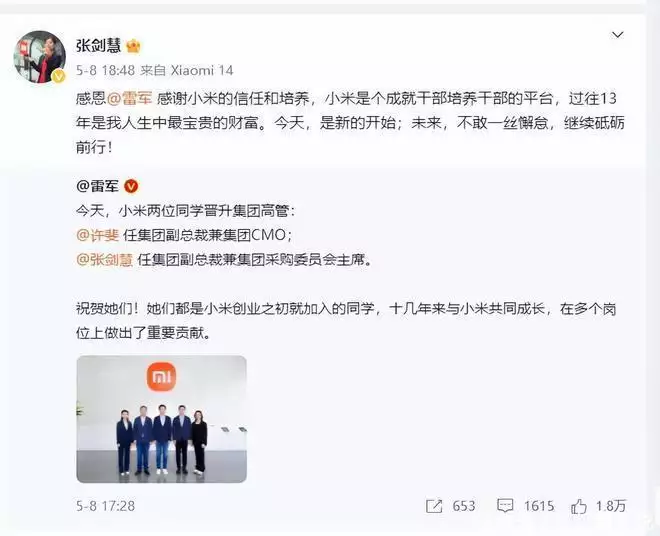
Task: Open the @雷军 mention in post text
Action: pos(129,99)
